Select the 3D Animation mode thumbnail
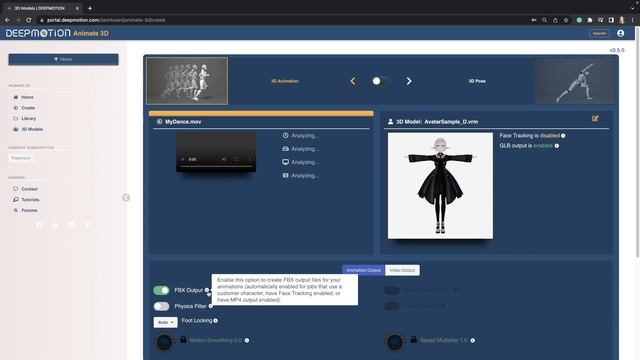 click(x=187, y=81)
